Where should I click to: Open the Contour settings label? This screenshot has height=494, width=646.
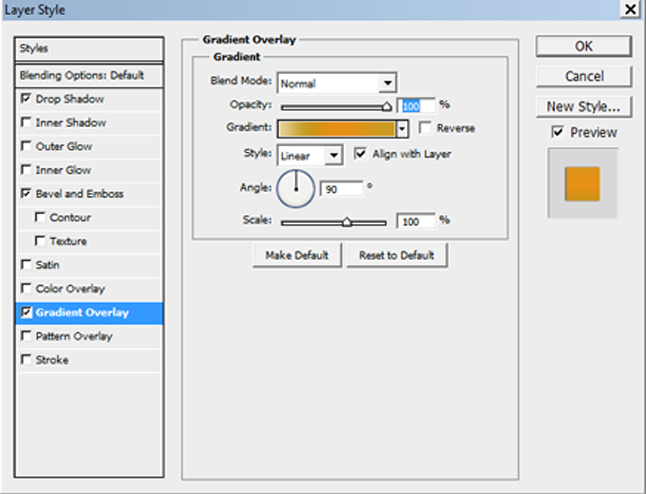(70, 218)
